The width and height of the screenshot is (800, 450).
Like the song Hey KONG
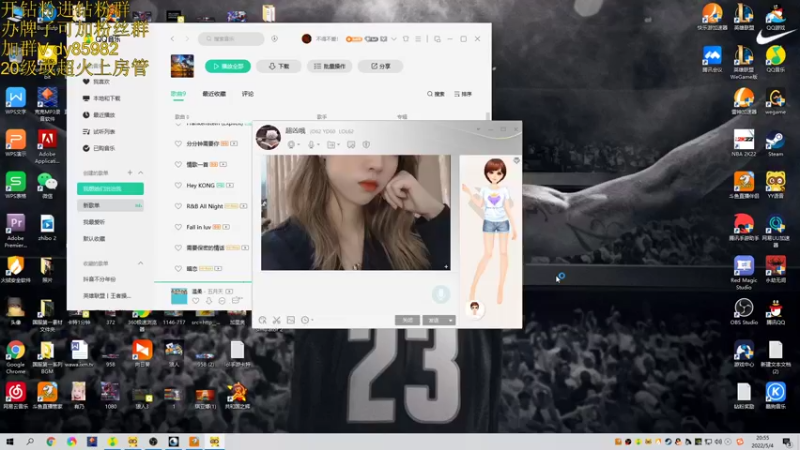pos(178,185)
